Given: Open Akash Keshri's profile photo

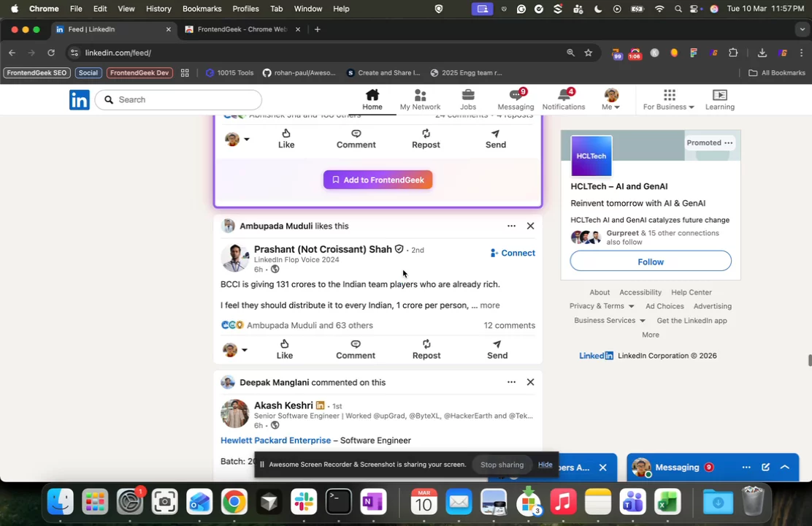Looking at the screenshot, I should [234, 413].
